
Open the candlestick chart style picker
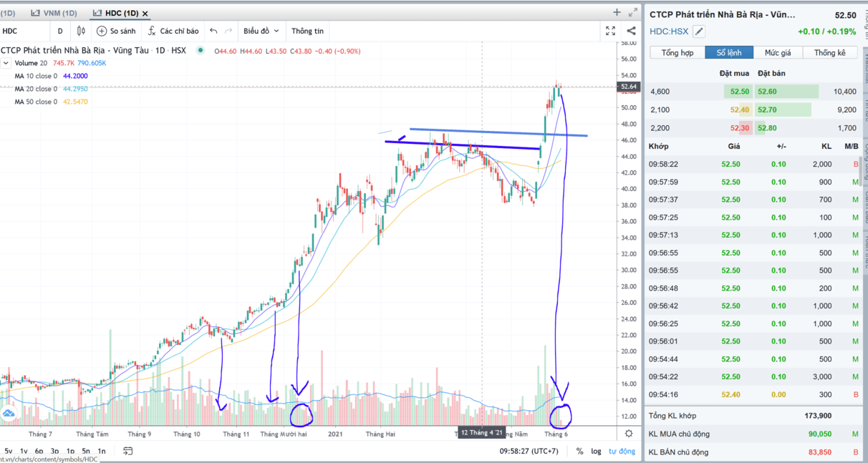(81, 31)
